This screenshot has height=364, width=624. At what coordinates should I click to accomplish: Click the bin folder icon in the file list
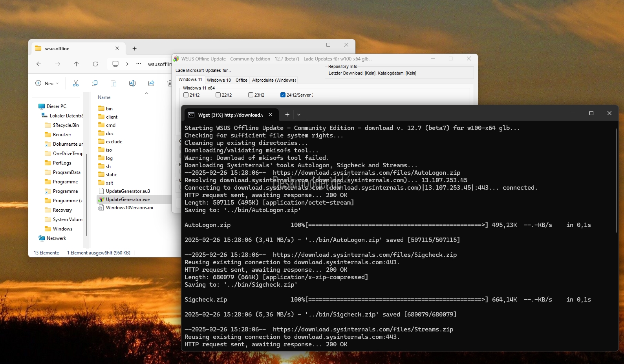pyautogui.click(x=101, y=109)
